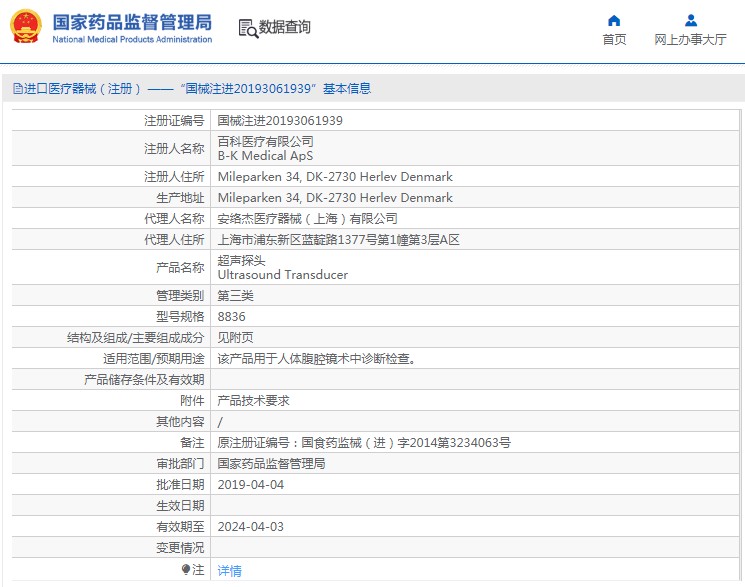This screenshot has width=745, height=587.
Task: Click the 管理类别 row label
Action: [180, 296]
